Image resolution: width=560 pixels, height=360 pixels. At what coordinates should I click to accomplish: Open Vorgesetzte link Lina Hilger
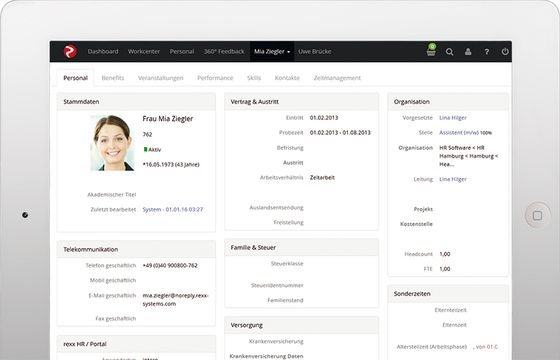pos(453,118)
